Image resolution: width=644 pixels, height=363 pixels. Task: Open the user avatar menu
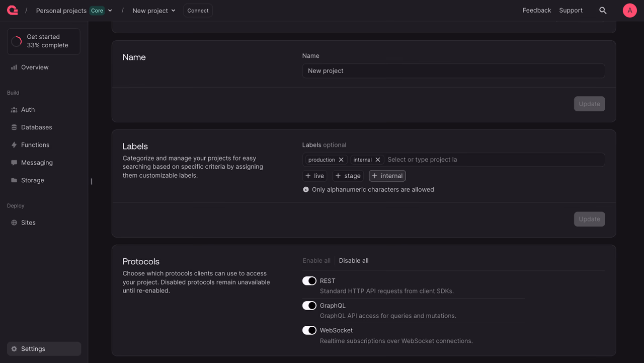[x=630, y=11]
